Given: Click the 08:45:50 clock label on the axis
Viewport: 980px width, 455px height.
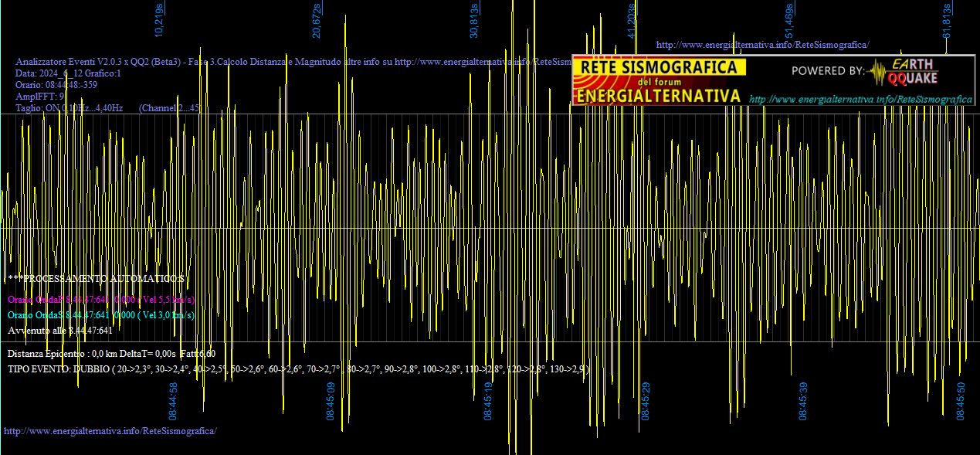Looking at the screenshot, I should tap(961, 401).
